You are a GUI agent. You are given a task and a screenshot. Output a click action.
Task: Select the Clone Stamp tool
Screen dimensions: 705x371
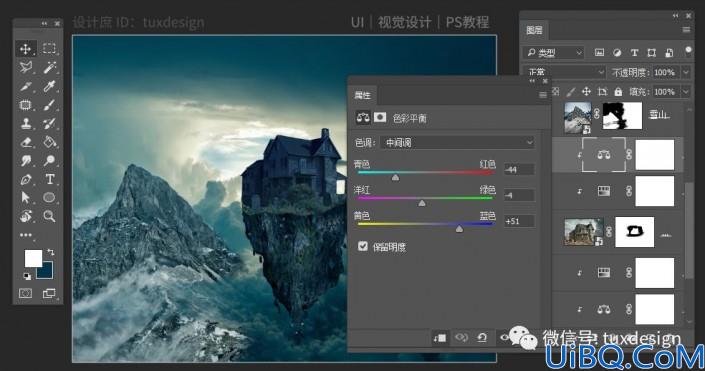click(x=26, y=123)
